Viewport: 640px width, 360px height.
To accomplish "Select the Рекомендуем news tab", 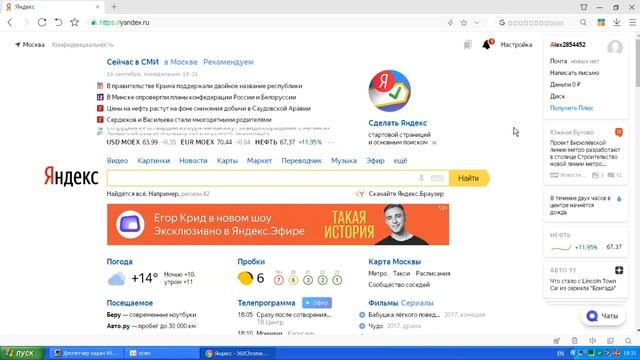I will coord(228,62).
